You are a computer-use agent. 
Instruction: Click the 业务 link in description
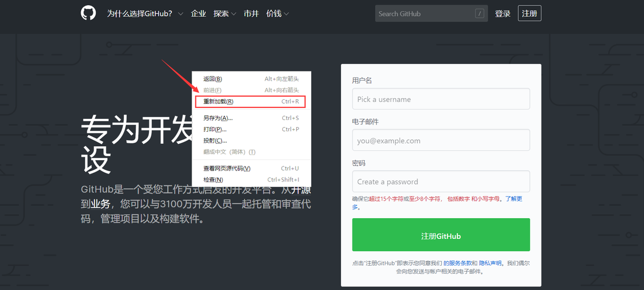click(100, 204)
